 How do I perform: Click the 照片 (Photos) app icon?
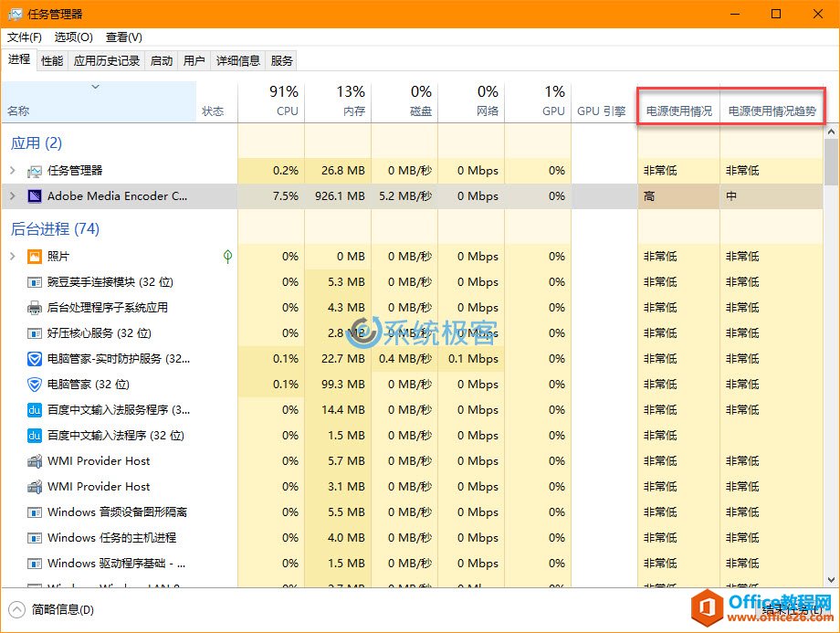pyautogui.click(x=35, y=257)
